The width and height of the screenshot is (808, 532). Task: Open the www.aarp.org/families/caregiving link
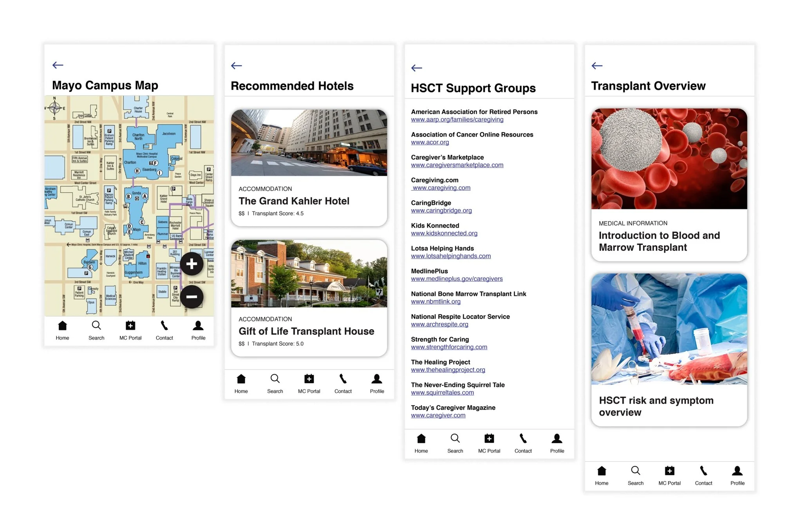point(457,119)
